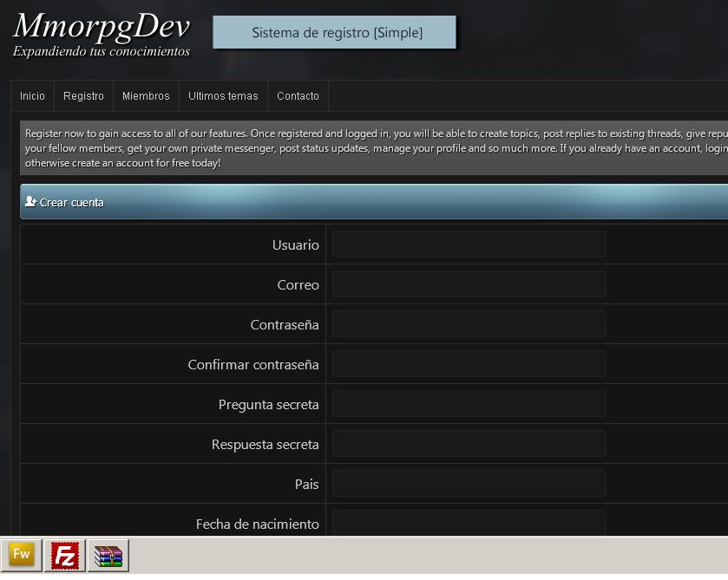Go to the Inicio menu item
This screenshot has width=728, height=580.
click(32, 96)
